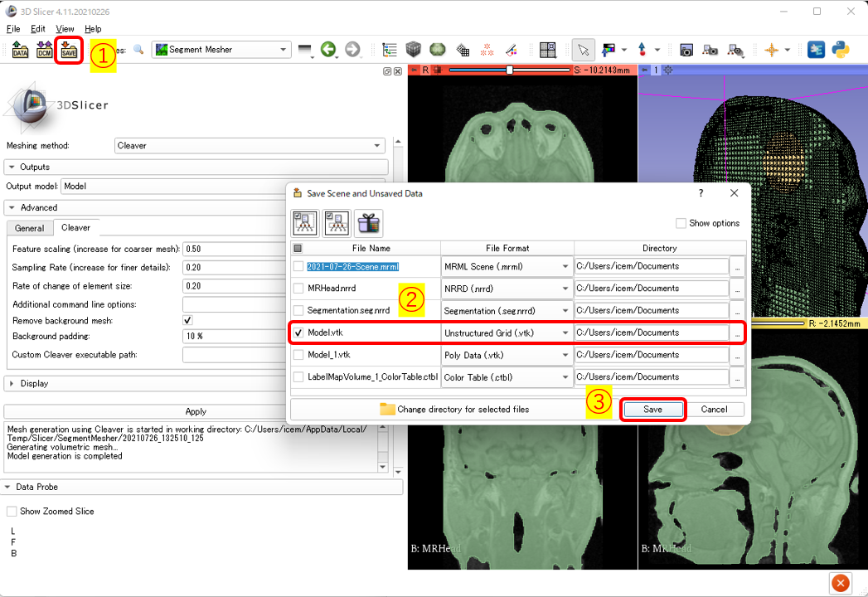868x597 pixels.
Task: Toggle the crosshair toolbar icon
Action: coord(771,50)
